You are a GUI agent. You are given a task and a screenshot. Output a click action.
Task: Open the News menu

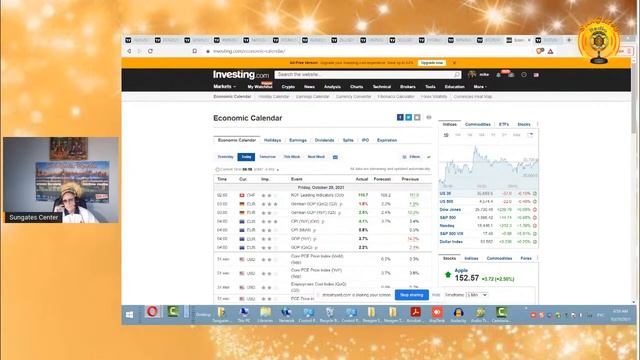tap(309, 87)
